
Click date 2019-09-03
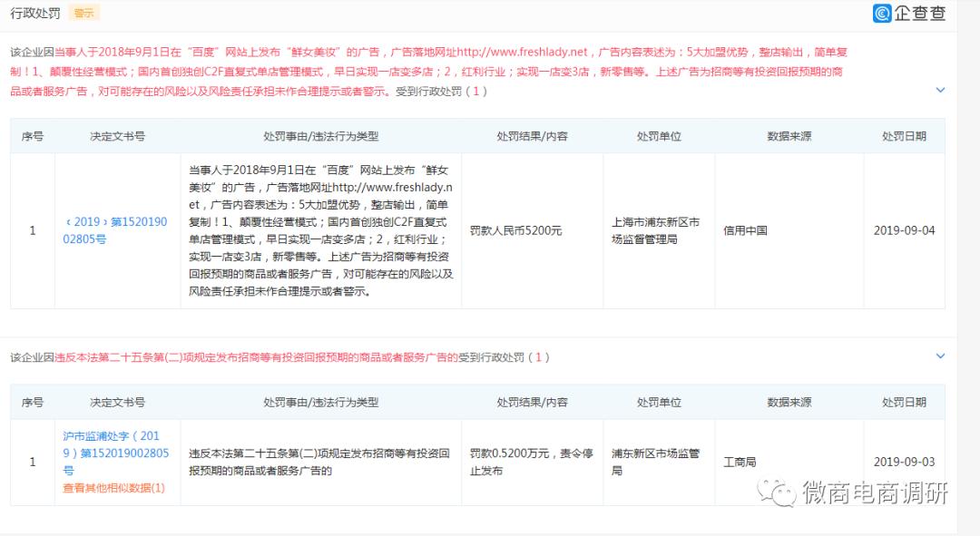coord(904,462)
